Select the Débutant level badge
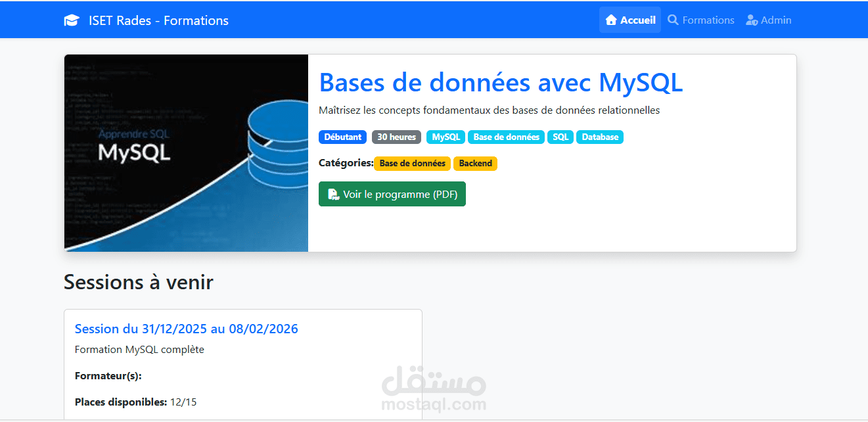The width and height of the screenshot is (868, 422). (342, 137)
